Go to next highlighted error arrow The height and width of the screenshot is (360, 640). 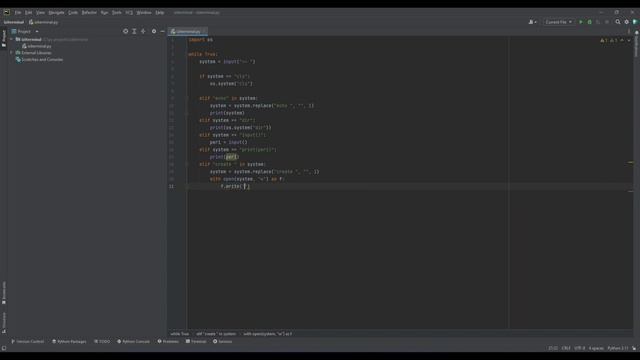[x=629, y=40]
